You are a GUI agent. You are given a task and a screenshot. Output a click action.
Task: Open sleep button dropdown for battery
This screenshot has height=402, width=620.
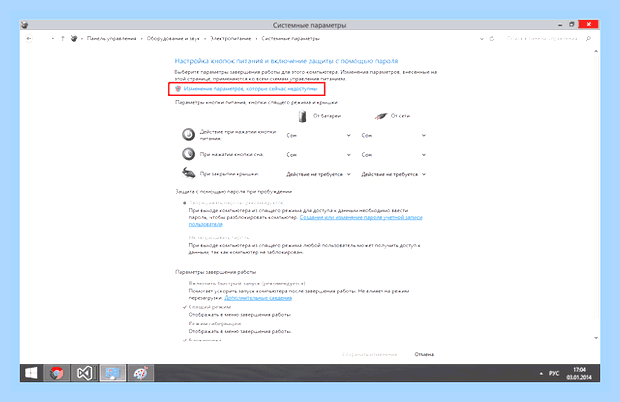[x=318, y=155]
